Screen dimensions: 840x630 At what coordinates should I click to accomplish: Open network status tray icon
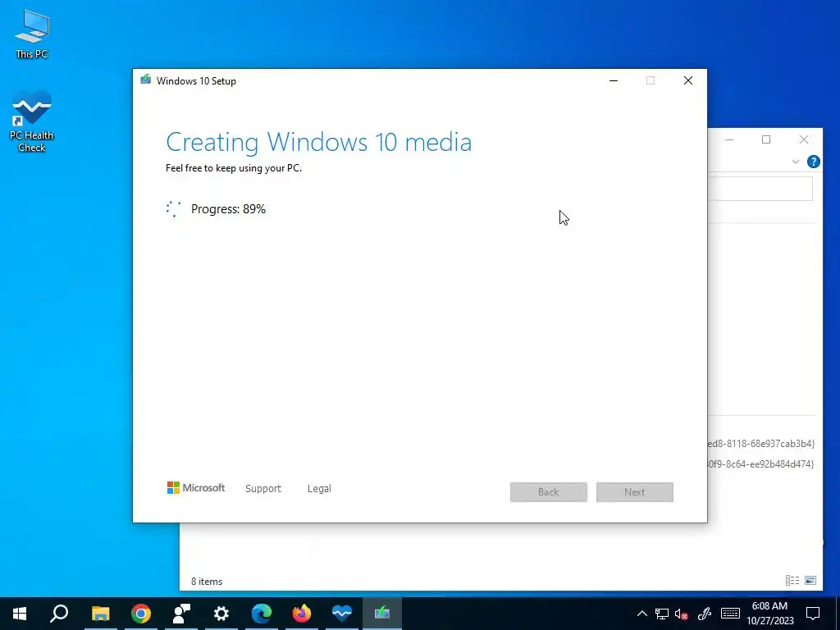[662, 614]
